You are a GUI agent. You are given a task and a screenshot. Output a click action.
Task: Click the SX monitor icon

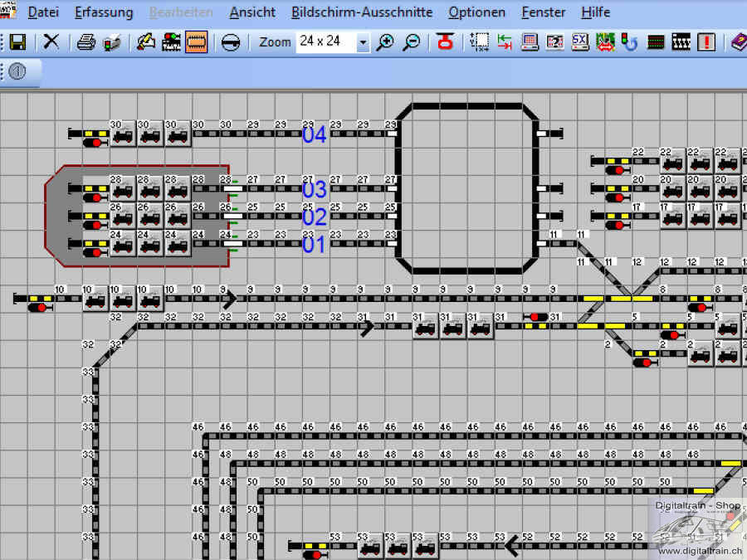click(x=580, y=41)
